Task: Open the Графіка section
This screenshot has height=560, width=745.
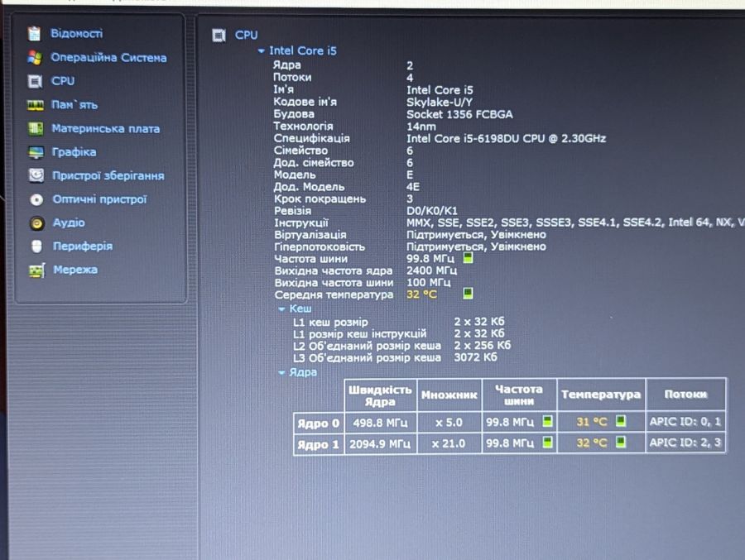Action: [x=74, y=152]
